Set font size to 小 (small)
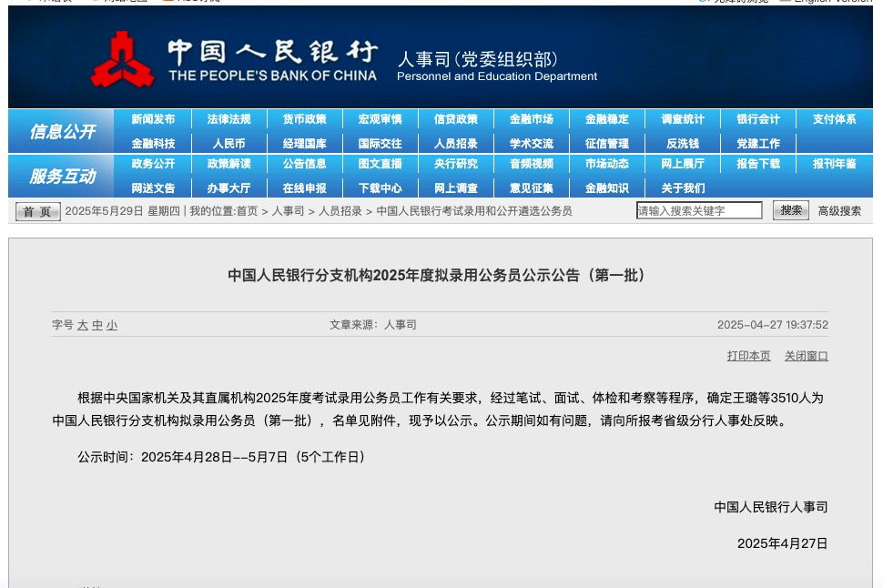Viewport: 883px width, 588px height. click(x=112, y=325)
